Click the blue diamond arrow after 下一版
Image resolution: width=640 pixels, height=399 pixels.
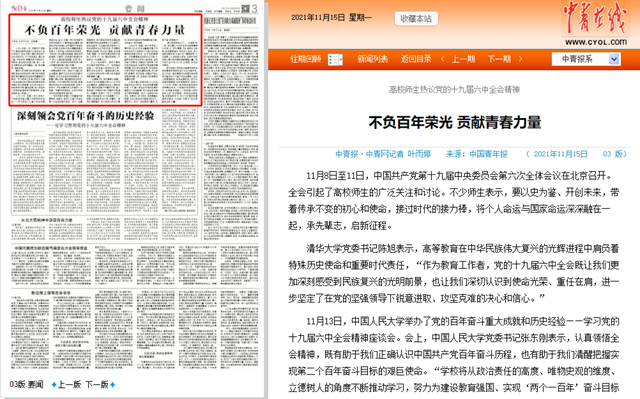click(113, 384)
